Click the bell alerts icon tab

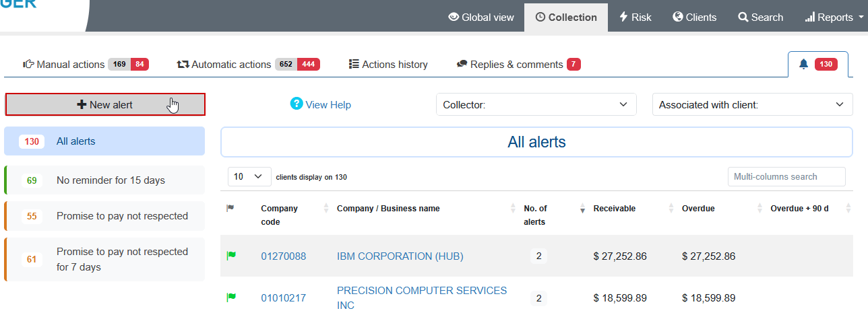pos(803,64)
